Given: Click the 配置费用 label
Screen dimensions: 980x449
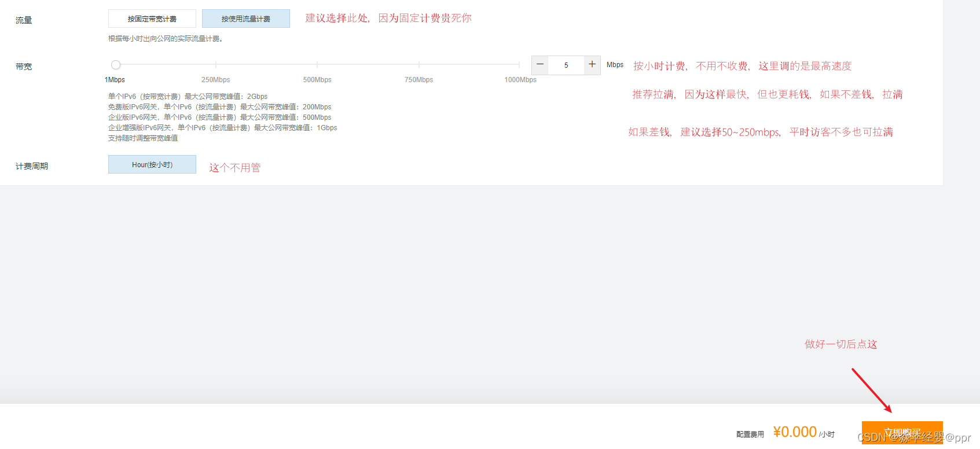Looking at the screenshot, I should (750, 434).
